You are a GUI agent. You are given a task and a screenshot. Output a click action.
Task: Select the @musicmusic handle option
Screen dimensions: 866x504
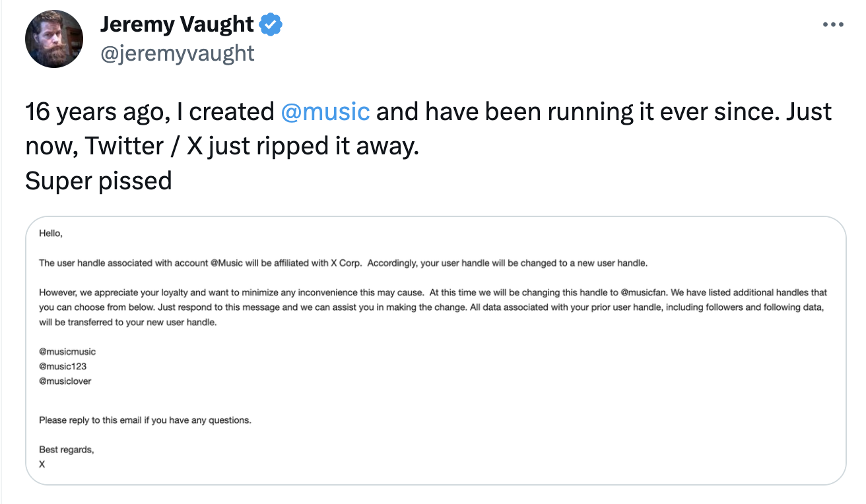tap(67, 352)
